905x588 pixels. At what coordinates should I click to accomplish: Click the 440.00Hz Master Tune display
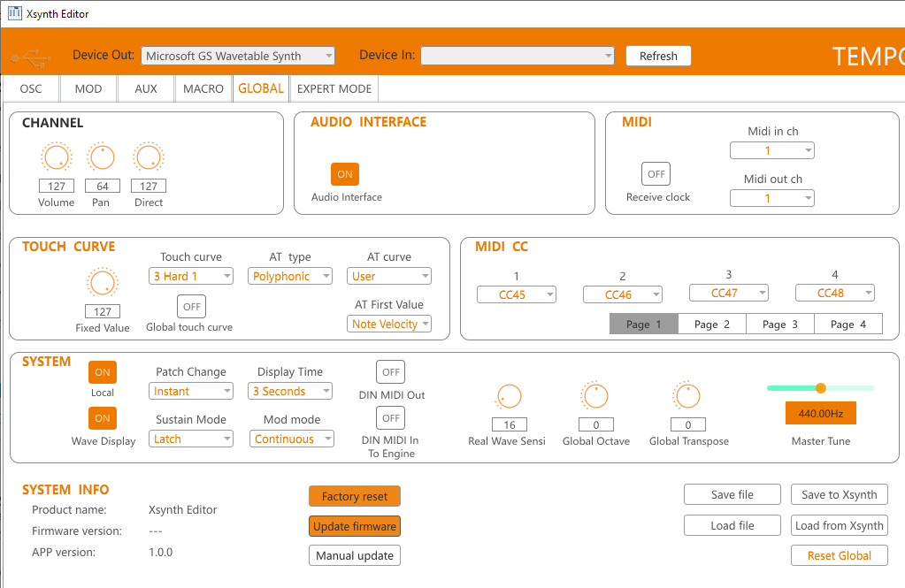[x=820, y=413]
